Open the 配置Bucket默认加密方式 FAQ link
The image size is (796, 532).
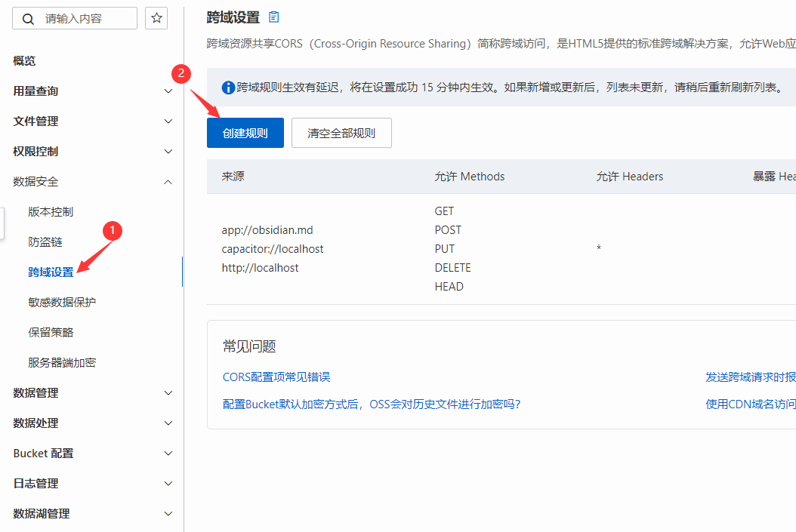371,404
